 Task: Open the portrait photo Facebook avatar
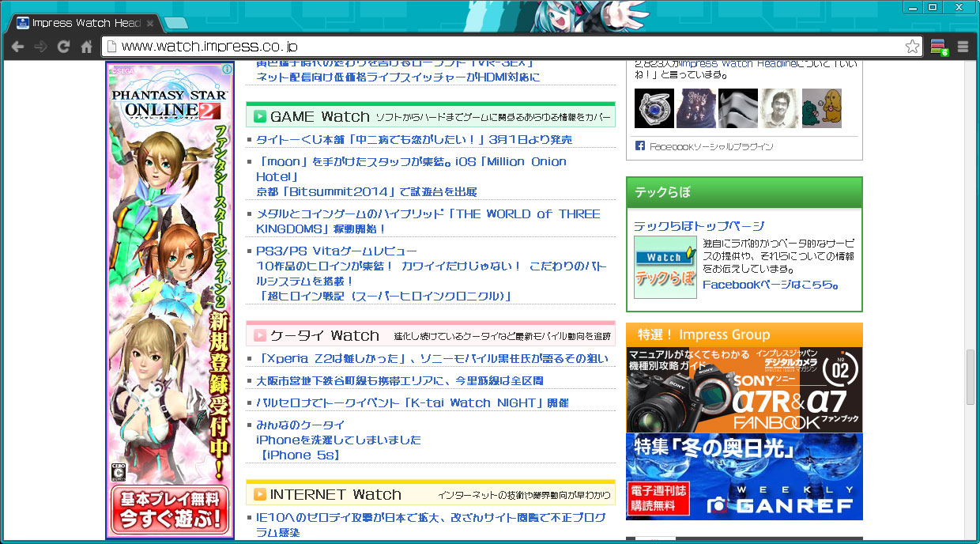(x=780, y=108)
